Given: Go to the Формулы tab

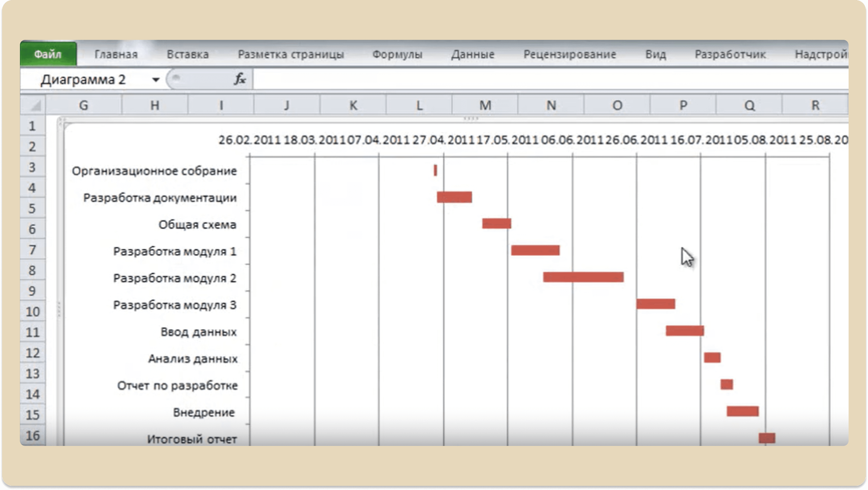Looking at the screenshot, I should point(397,54).
